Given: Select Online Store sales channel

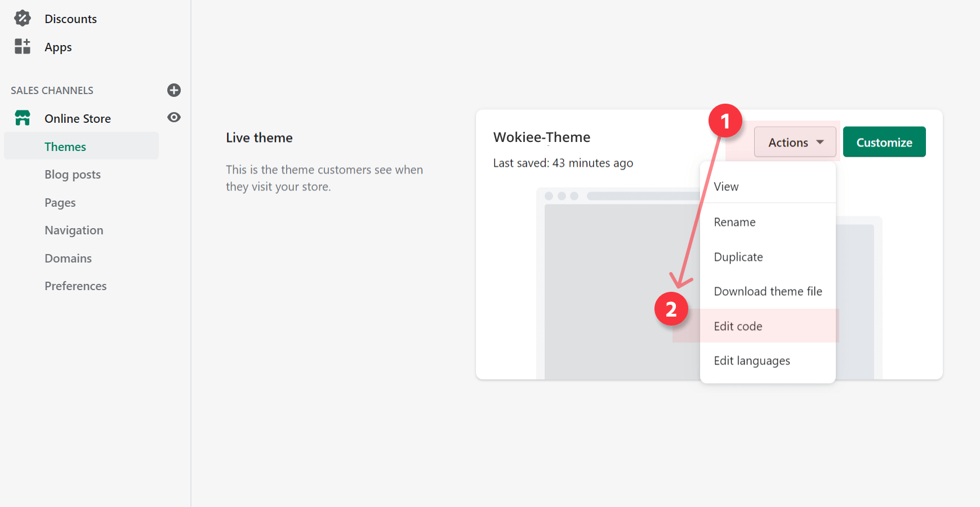Looking at the screenshot, I should point(78,119).
